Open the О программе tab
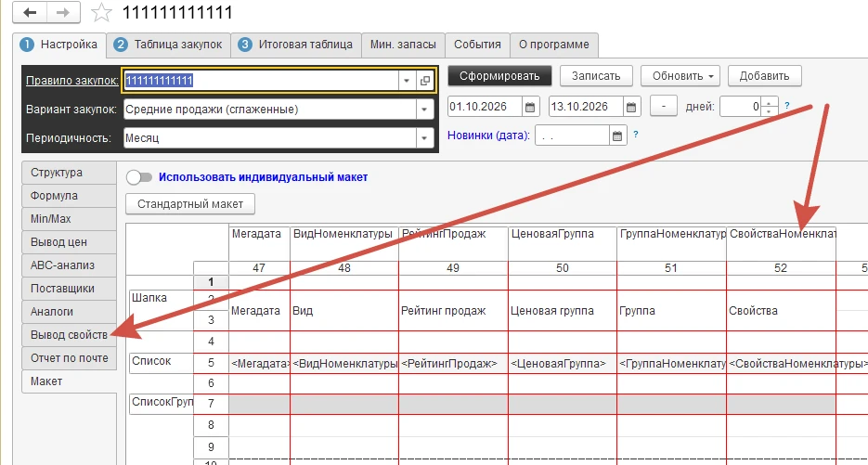868x465 pixels. pyautogui.click(x=553, y=45)
